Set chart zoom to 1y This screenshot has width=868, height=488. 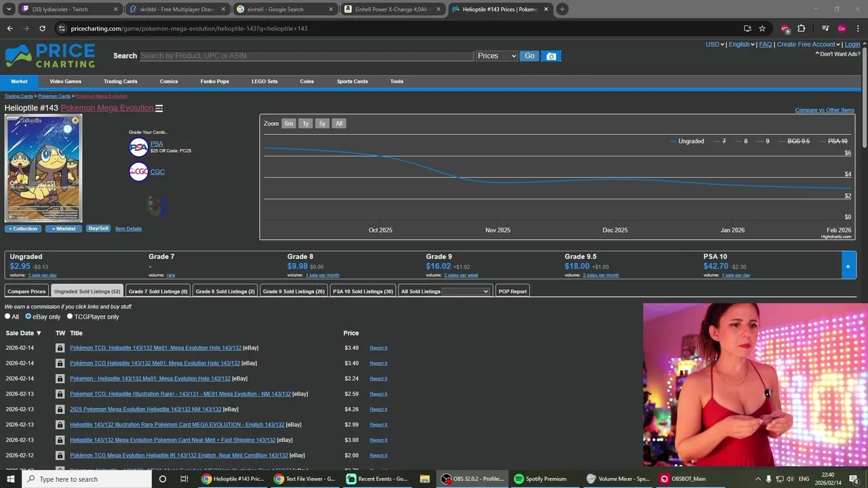click(x=306, y=123)
